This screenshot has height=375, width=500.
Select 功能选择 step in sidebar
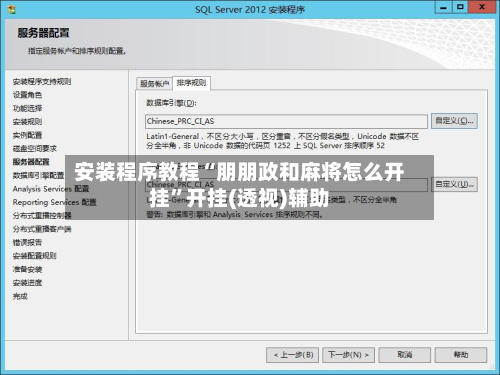pos(27,108)
